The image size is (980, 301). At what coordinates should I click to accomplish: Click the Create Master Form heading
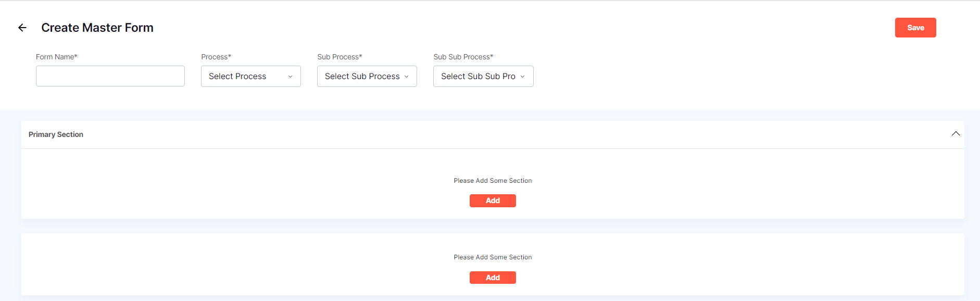(x=97, y=27)
